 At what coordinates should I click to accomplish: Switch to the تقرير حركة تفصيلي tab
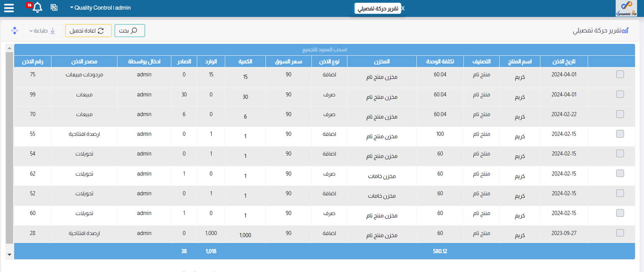click(x=378, y=8)
